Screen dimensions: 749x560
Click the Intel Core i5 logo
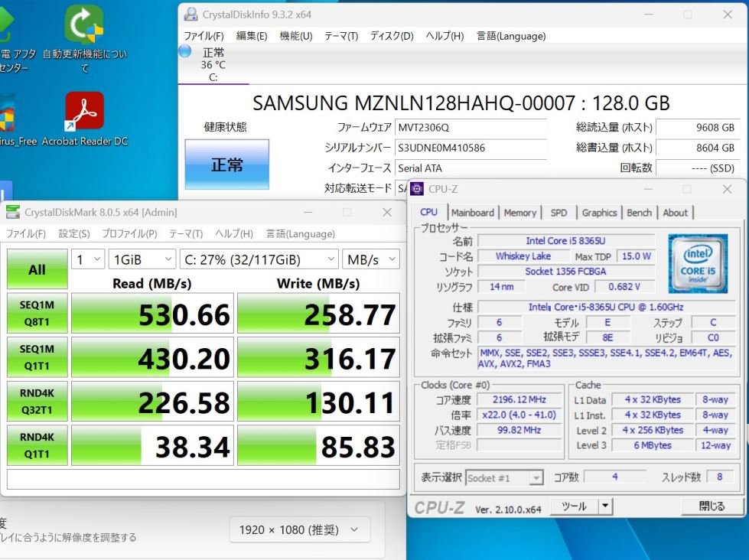click(697, 264)
